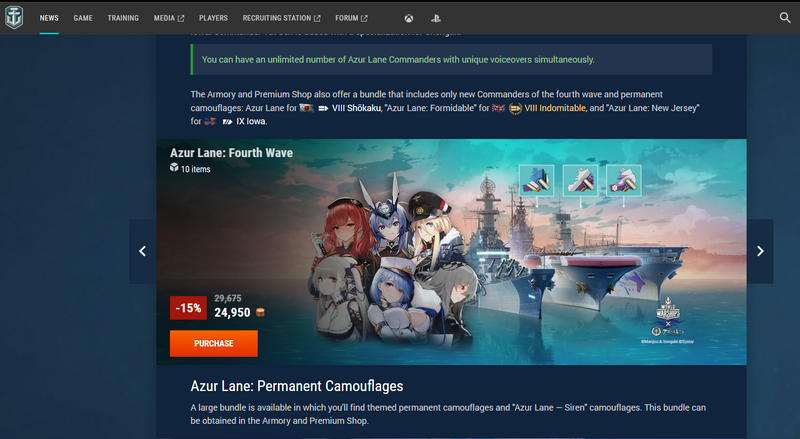
Task: Click the orange PURCHASE button
Action: 214,344
